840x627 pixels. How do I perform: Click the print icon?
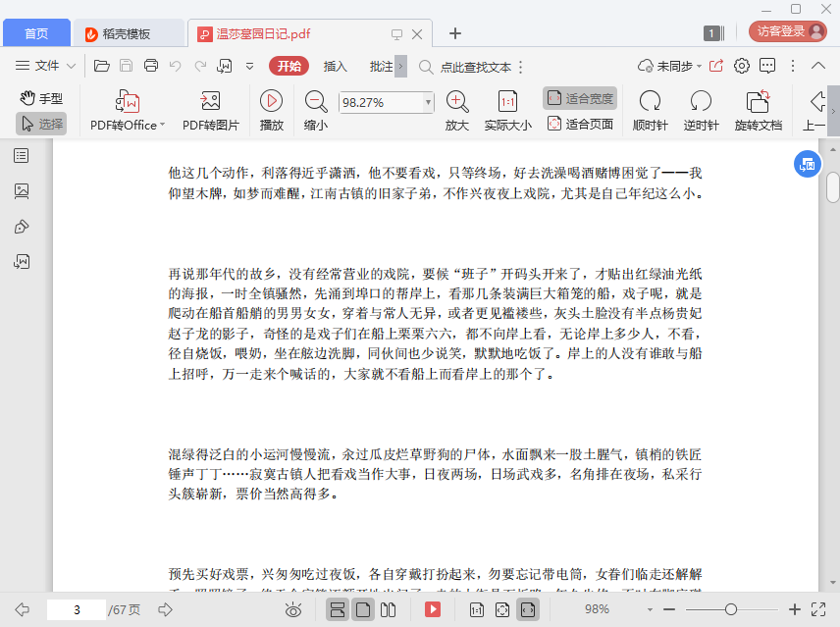click(151, 66)
